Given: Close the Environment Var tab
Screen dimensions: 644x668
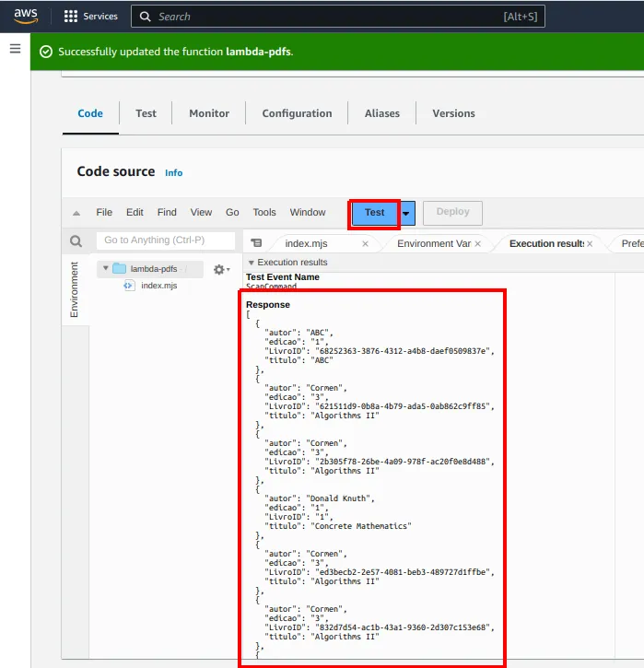Looking at the screenshot, I should 478,243.
